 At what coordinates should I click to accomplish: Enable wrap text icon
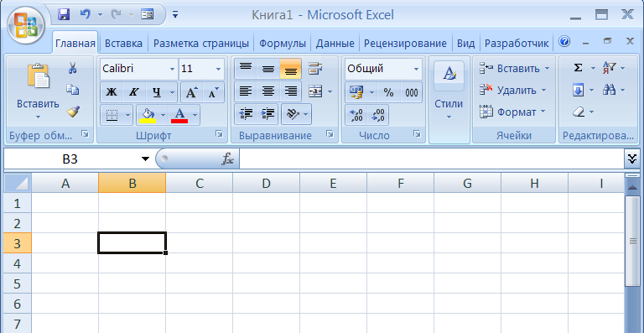(315, 69)
